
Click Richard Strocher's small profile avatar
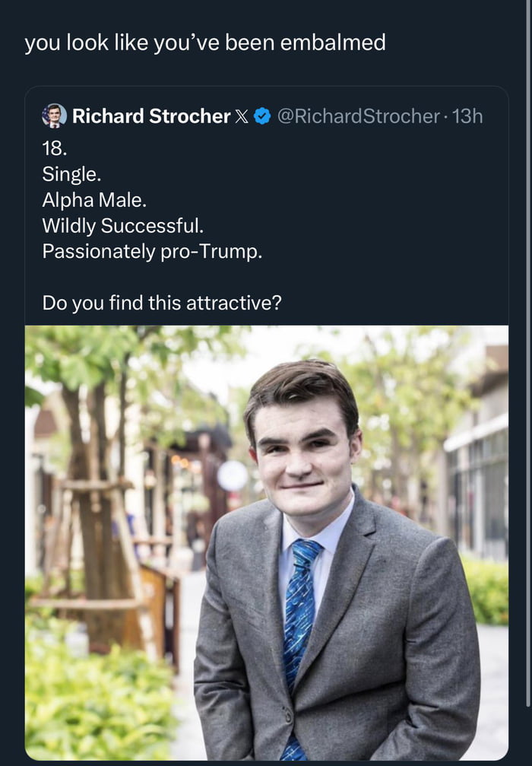click(53, 116)
